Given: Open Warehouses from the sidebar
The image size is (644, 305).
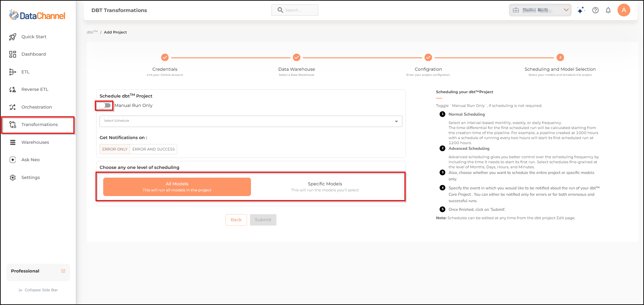Looking at the screenshot, I should coord(35,142).
